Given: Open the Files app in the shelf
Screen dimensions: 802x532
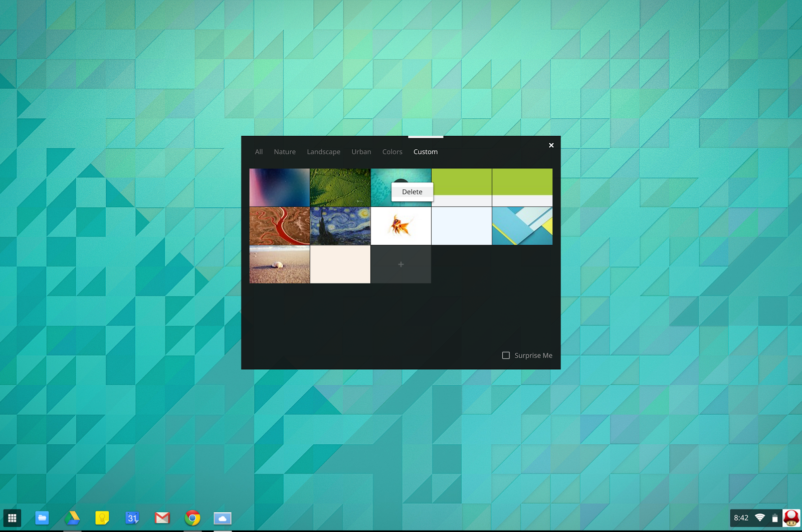Looking at the screenshot, I should [x=42, y=518].
